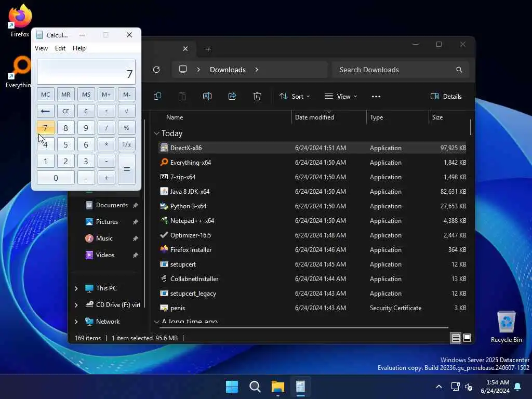532x399 pixels.
Task: Open the Calculator View menu
Action: point(41,48)
